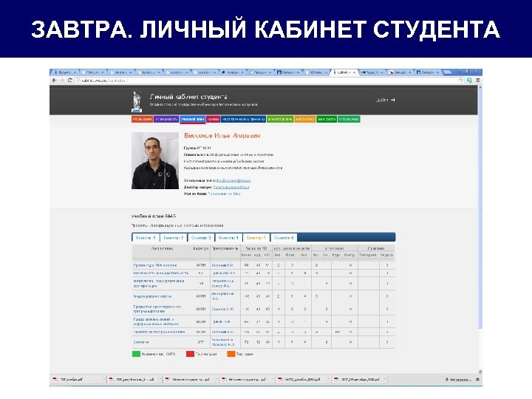The image size is (532, 399).
Task: Click the student profile photo
Action: click(x=155, y=160)
